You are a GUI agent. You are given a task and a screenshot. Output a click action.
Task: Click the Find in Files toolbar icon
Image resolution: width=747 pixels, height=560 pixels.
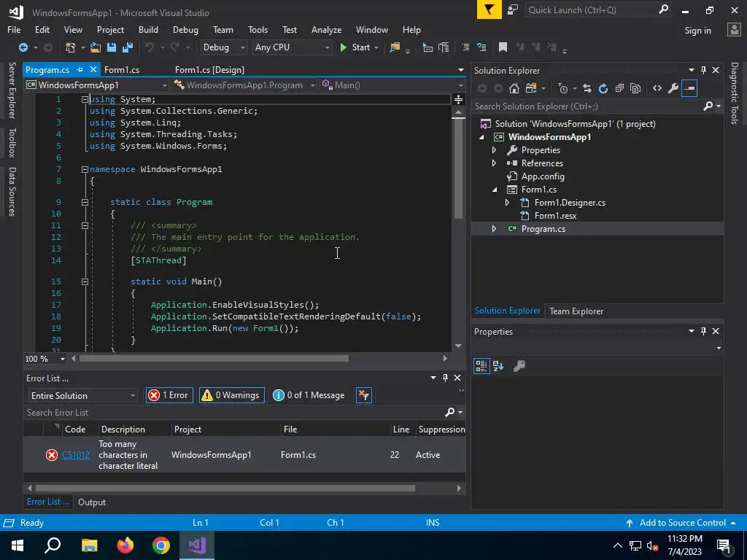click(395, 47)
